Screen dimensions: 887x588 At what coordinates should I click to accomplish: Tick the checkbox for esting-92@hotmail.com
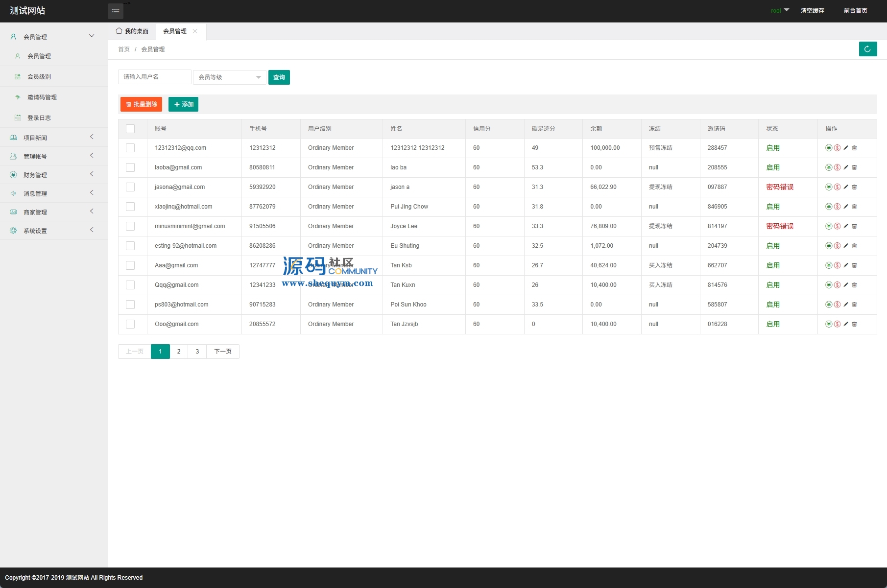[130, 246]
